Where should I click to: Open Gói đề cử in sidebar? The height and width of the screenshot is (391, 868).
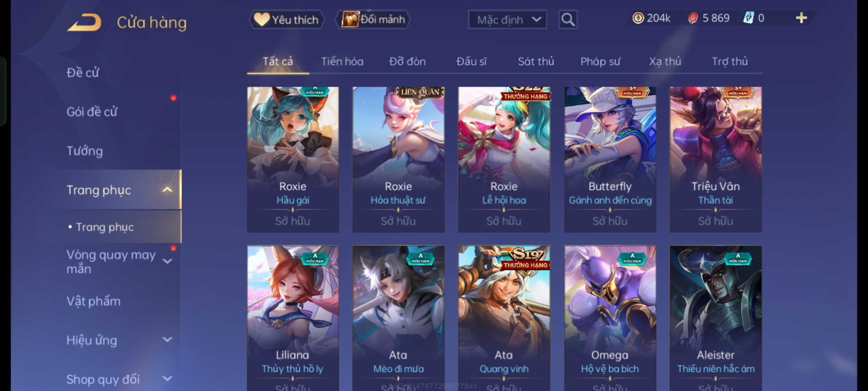(x=92, y=112)
